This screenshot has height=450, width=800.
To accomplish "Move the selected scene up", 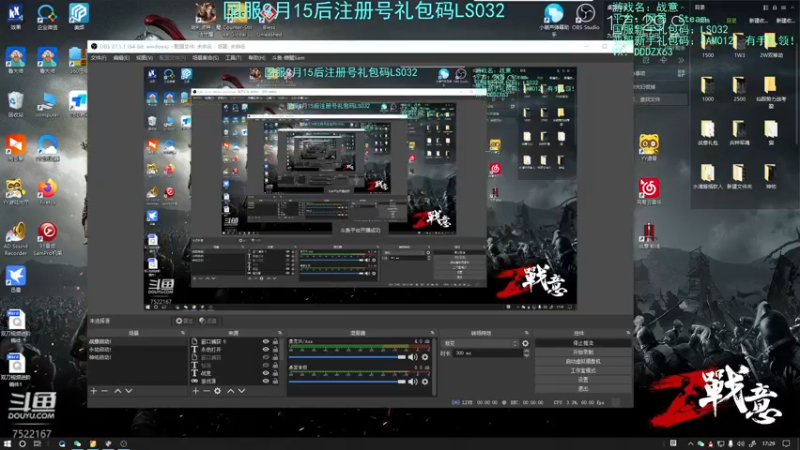I will click(x=118, y=391).
